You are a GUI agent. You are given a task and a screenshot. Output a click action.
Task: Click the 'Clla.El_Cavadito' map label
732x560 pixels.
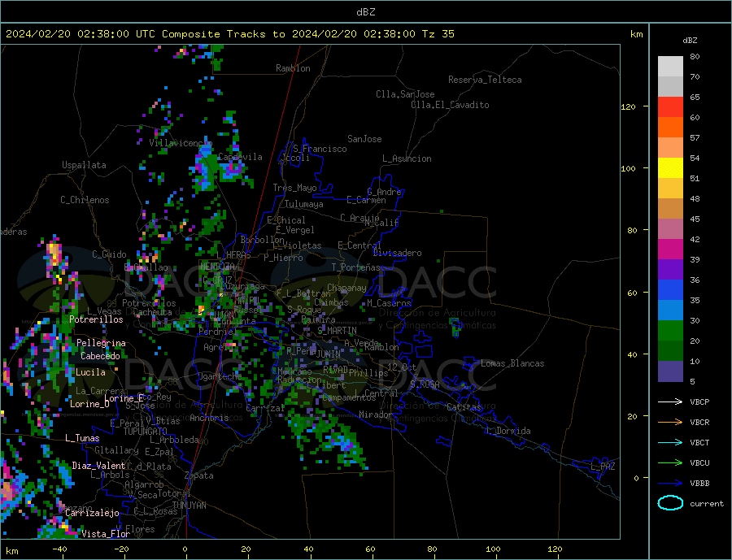(x=450, y=105)
